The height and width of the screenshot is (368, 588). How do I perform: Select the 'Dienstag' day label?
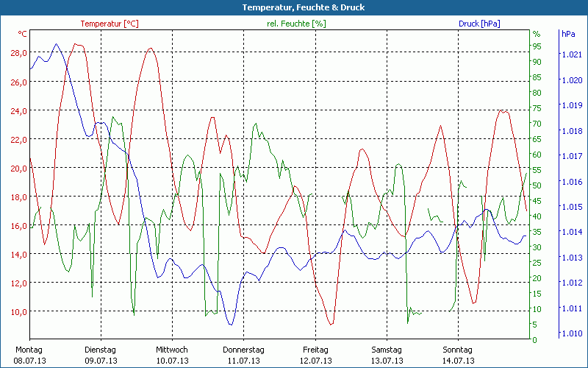tap(101, 350)
